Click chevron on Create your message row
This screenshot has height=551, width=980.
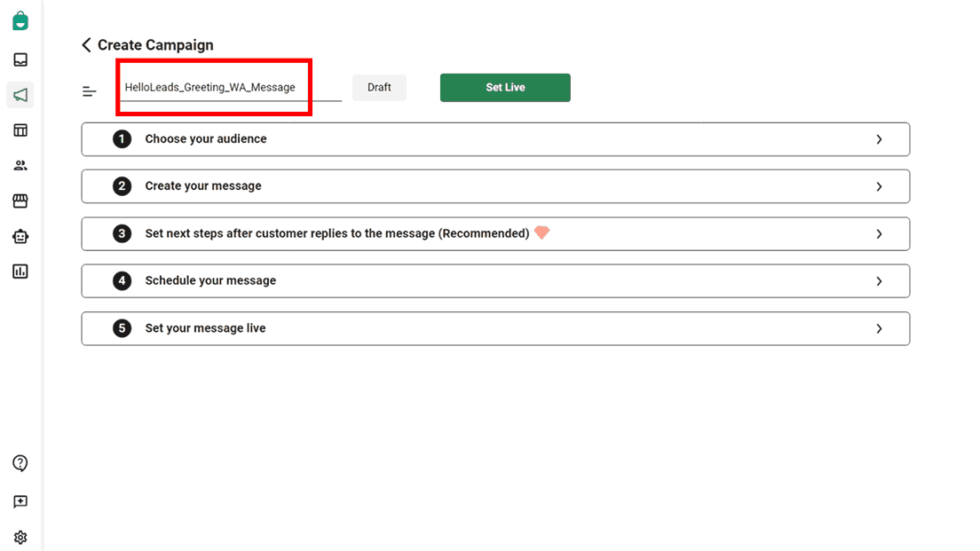pyautogui.click(x=879, y=187)
